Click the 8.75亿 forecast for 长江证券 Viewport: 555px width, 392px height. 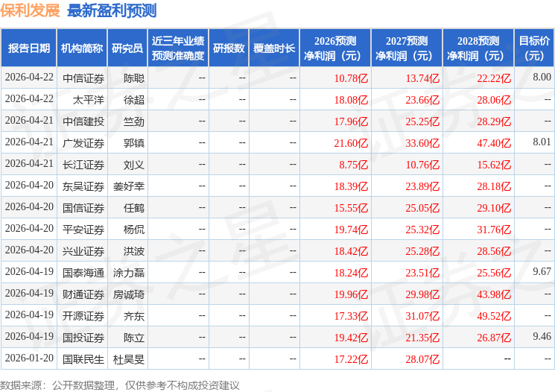[354, 165]
